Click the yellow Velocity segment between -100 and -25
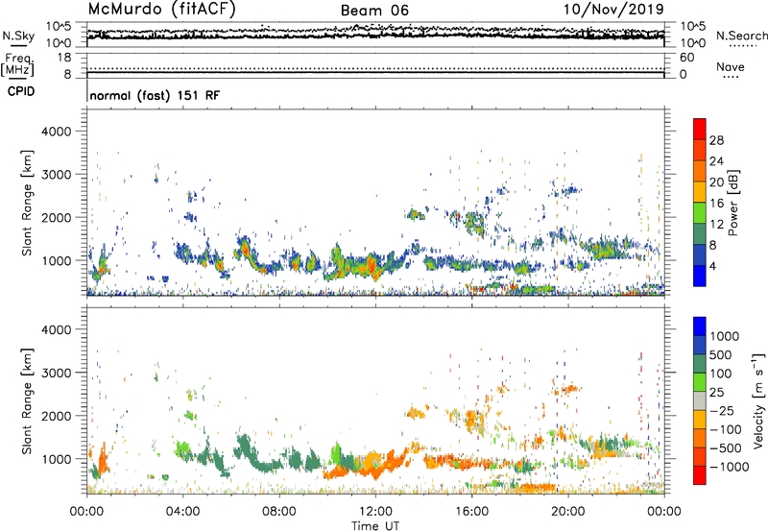This screenshot has width=768, height=532. pyautogui.click(x=700, y=420)
